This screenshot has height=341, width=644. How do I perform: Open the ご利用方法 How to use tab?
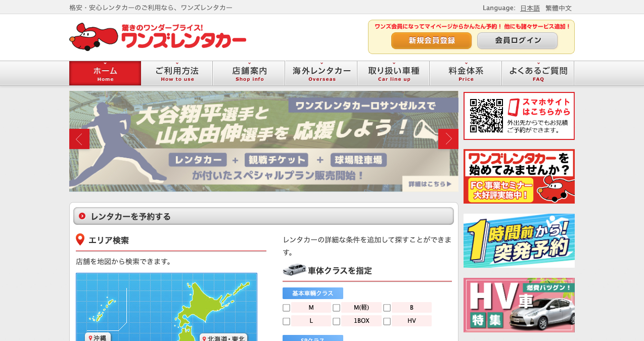[177, 73]
